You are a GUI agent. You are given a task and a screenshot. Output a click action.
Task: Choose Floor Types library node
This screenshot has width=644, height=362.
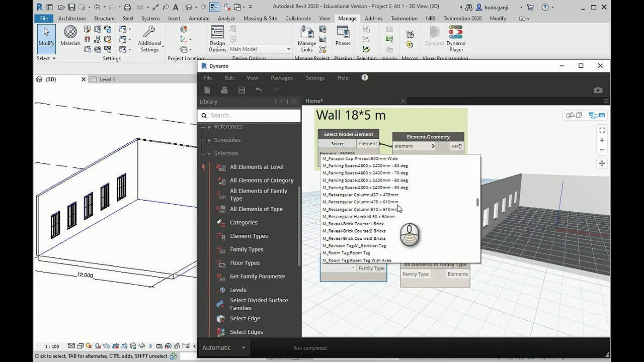pyautogui.click(x=245, y=263)
